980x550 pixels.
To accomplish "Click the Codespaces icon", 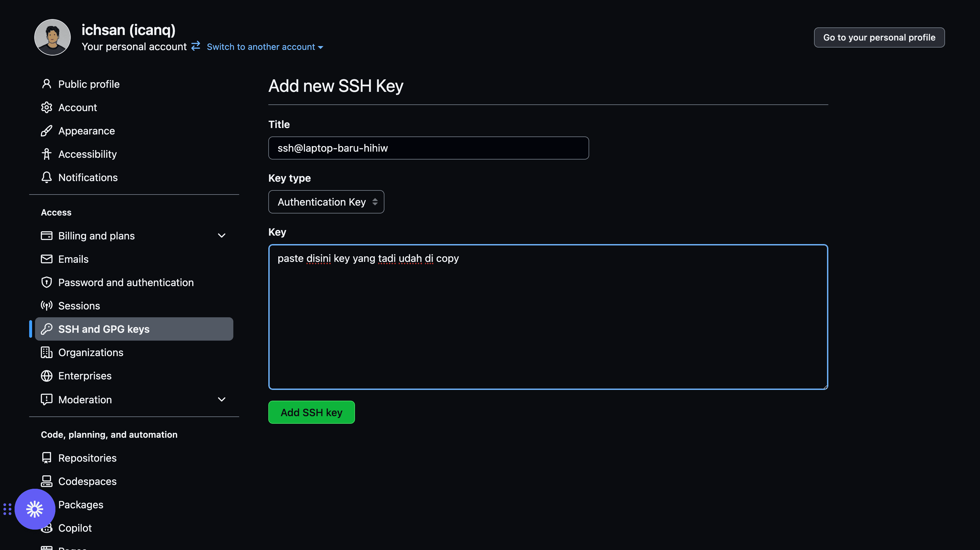I will pos(46,481).
